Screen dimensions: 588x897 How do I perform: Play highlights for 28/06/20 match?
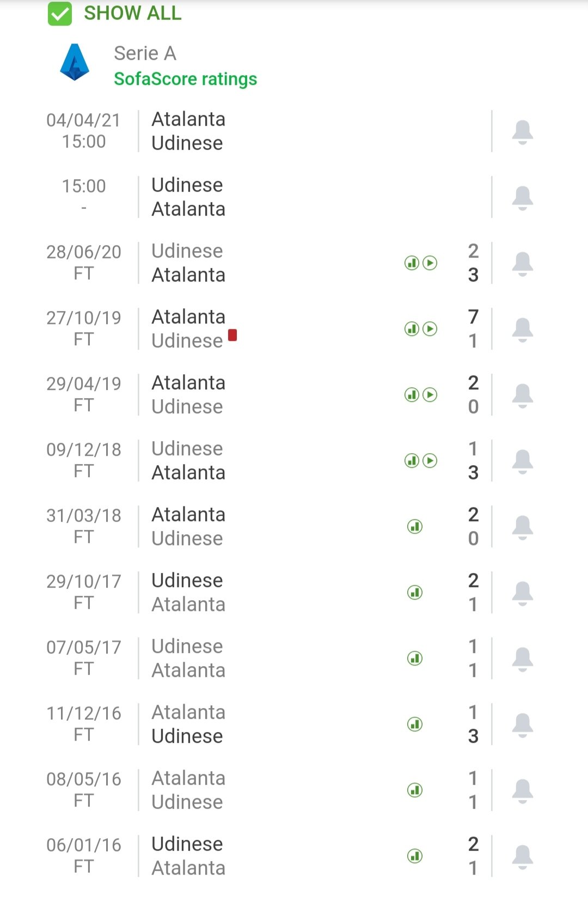[x=430, y=263]
